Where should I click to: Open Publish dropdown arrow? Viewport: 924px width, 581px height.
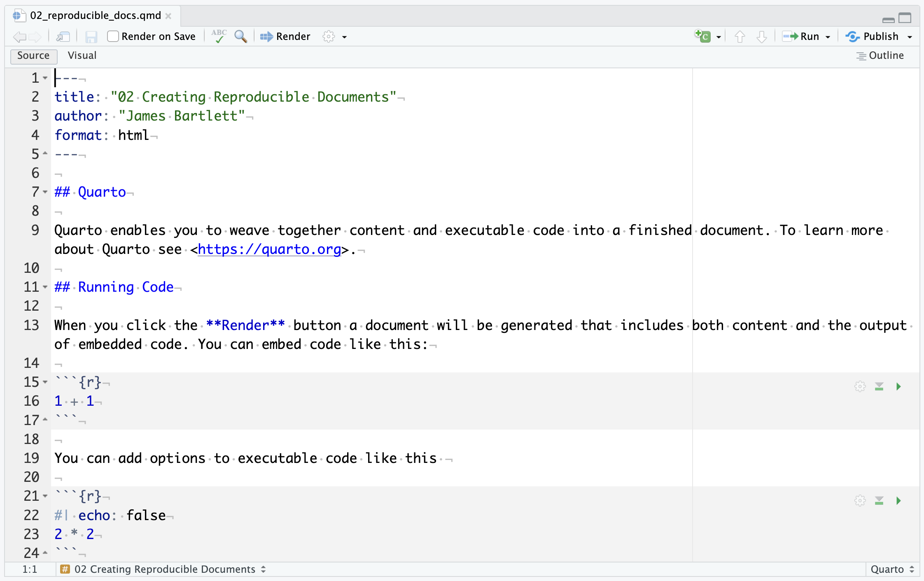pyautogui.click(x=910, y=37)
